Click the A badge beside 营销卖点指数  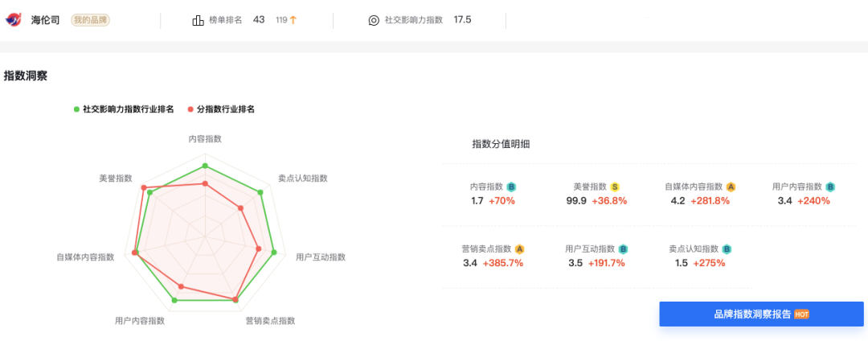pyautogui.click(x=519, y=249)
